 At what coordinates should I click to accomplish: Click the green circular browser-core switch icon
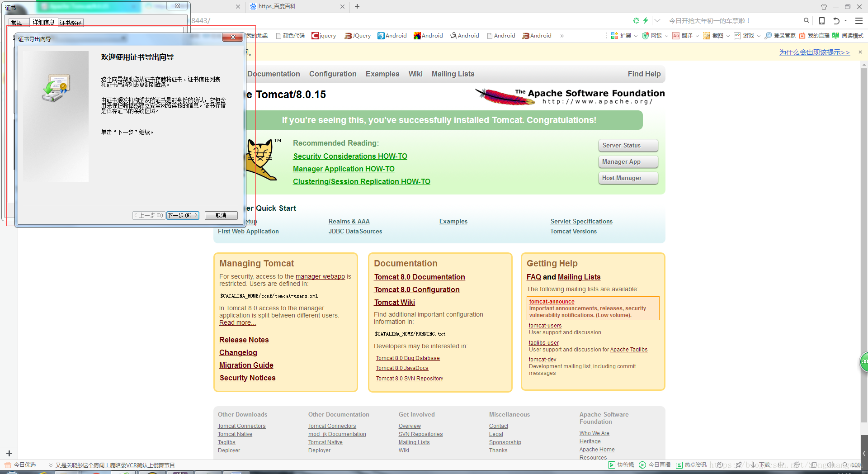pyautogui.click(x=636, y=21)
